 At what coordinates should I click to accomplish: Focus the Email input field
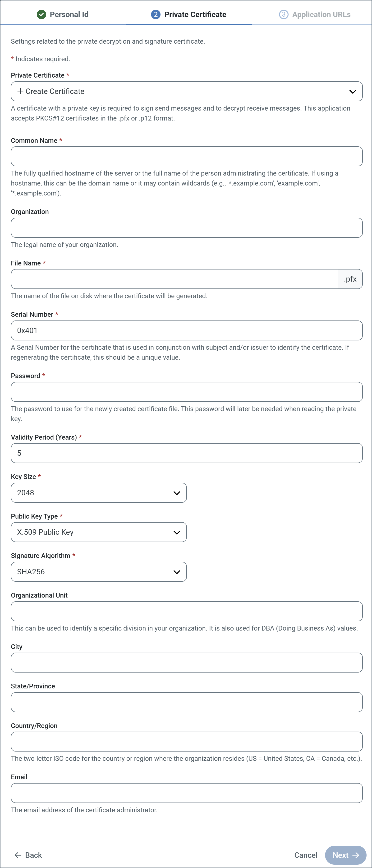[x=187, y=793]
